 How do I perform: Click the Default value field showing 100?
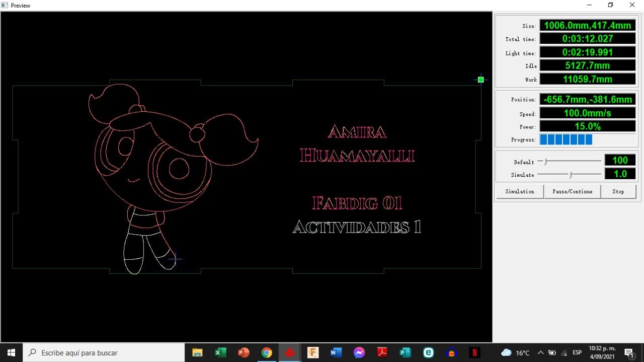tap(620, 160)
